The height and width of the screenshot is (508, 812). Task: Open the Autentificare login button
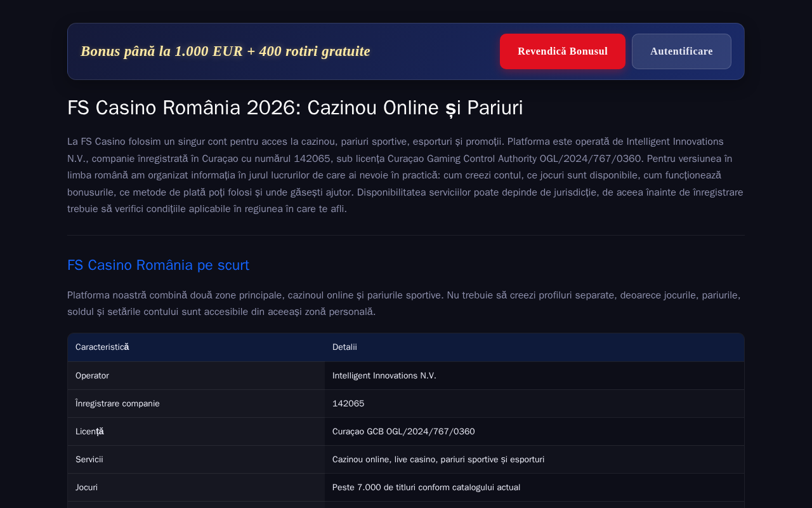[681, 51]
